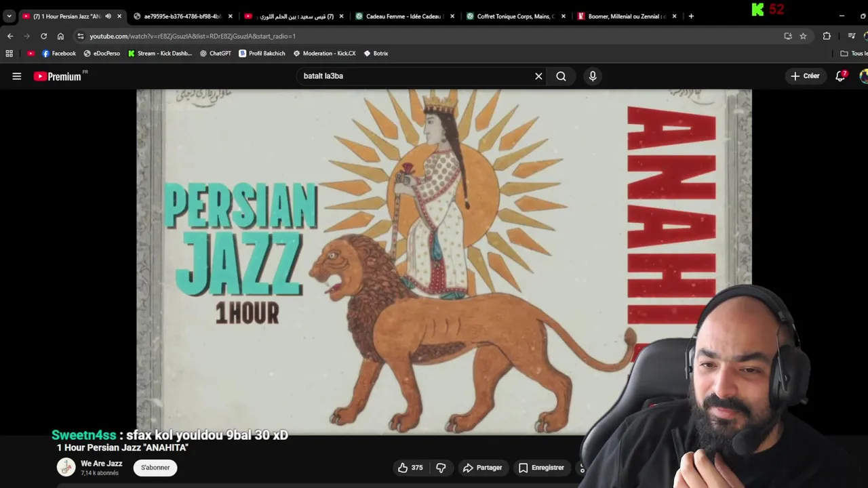Like the video with 375 likes
This screenshot has width=868, height=488.
tap(410, 468)
